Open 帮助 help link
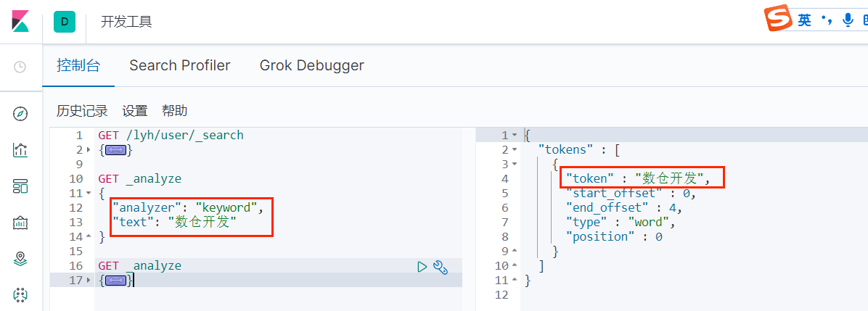 point(174,111)
